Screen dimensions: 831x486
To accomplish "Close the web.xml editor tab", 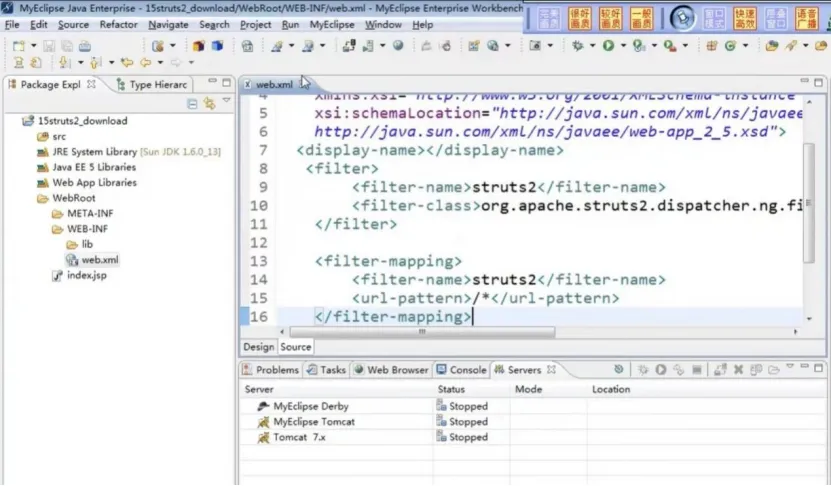I will (305, 84).
